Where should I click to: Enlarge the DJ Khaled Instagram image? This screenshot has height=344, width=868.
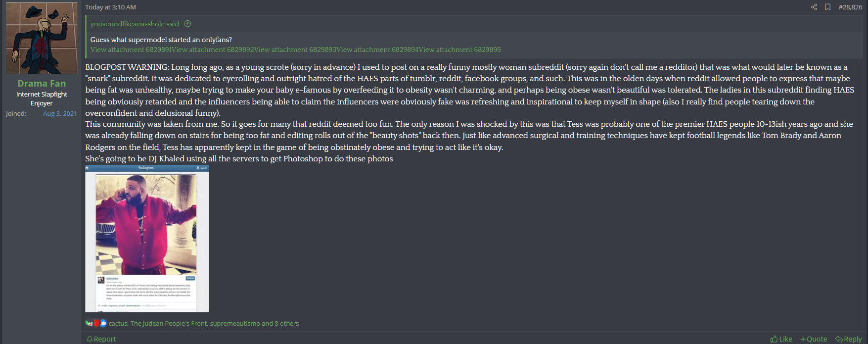click(x=147, y=239)
